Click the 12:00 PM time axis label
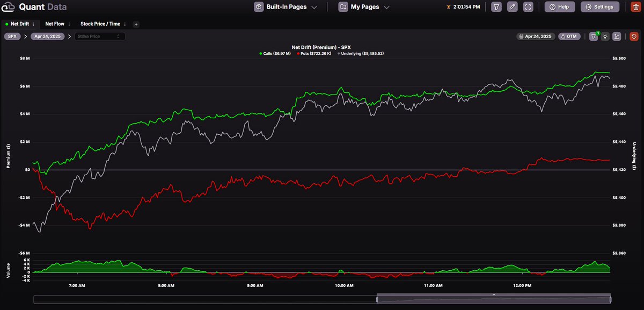 (522, 285)
